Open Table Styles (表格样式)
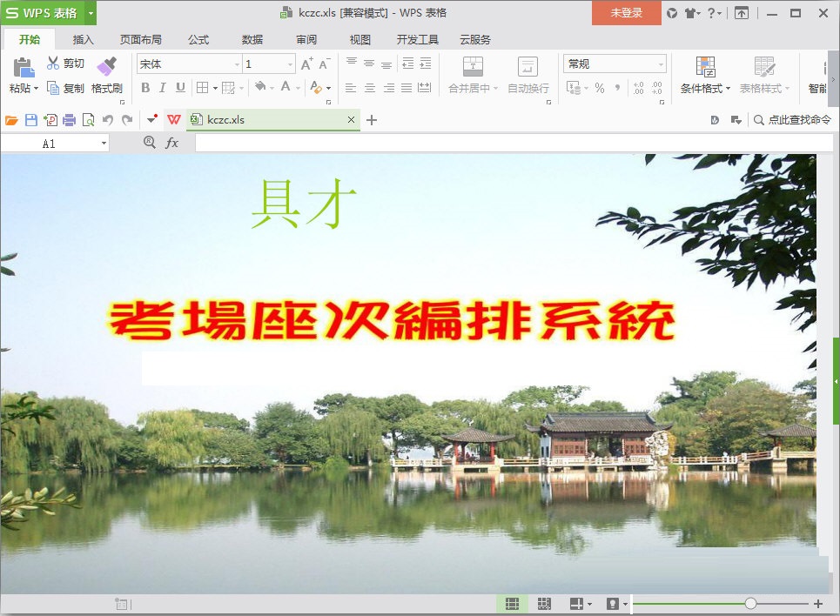 [x=764, y=76]
